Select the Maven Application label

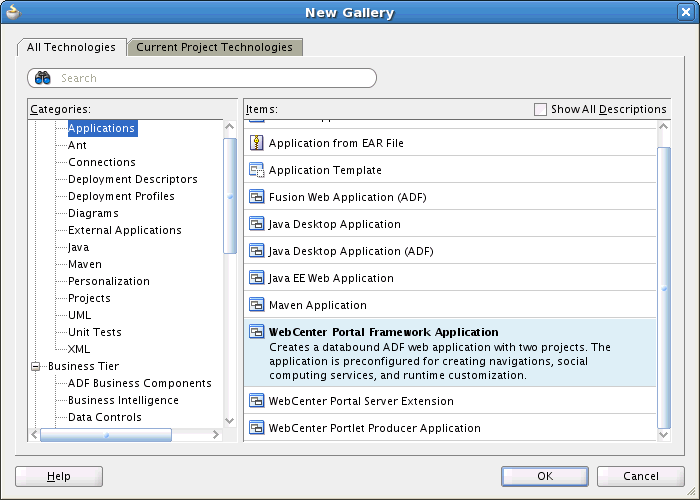[317, 305]
